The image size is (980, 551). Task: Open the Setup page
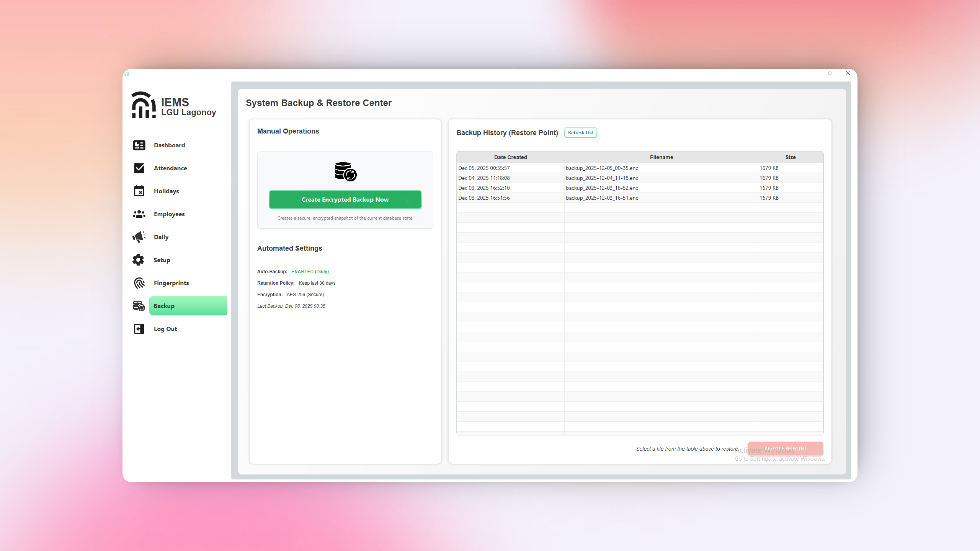click(162, 260)
